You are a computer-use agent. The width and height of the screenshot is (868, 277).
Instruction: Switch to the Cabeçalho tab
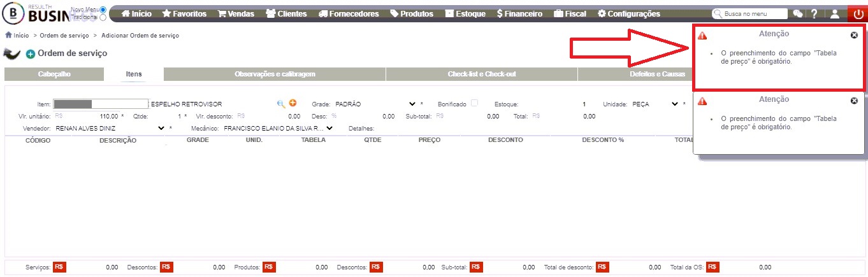[x=54, y=75]
